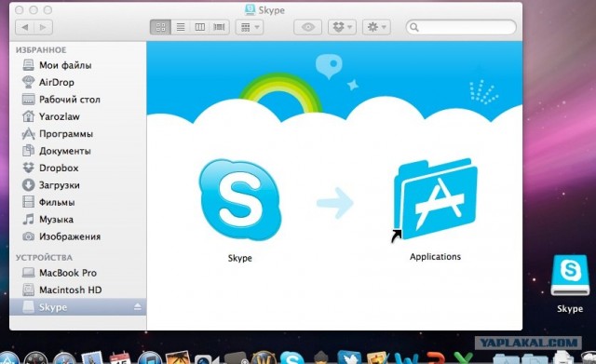Open the item arrangement dropdown
This screenshot has width=596, height=364.
tap(250, 27)
